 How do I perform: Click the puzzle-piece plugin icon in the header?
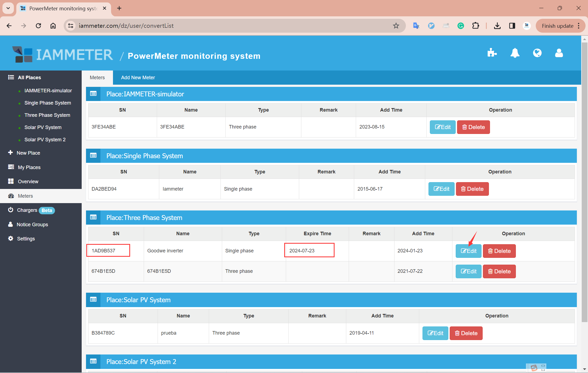point(492,53)
